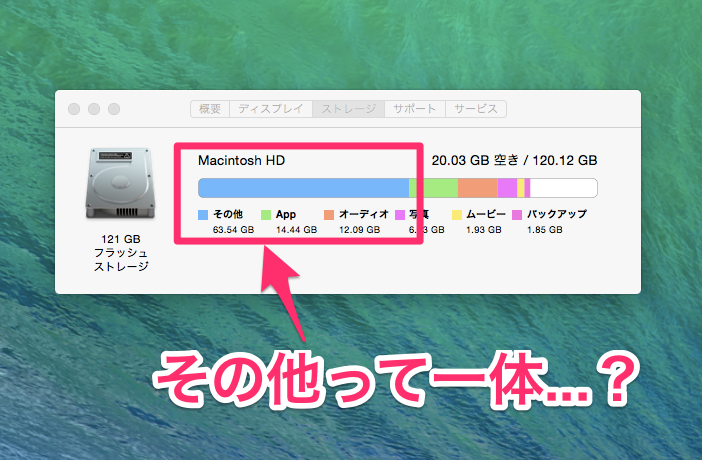Click the ムービー legend label
The height and width of the screenshot is (460, 702).
(486, 215)
